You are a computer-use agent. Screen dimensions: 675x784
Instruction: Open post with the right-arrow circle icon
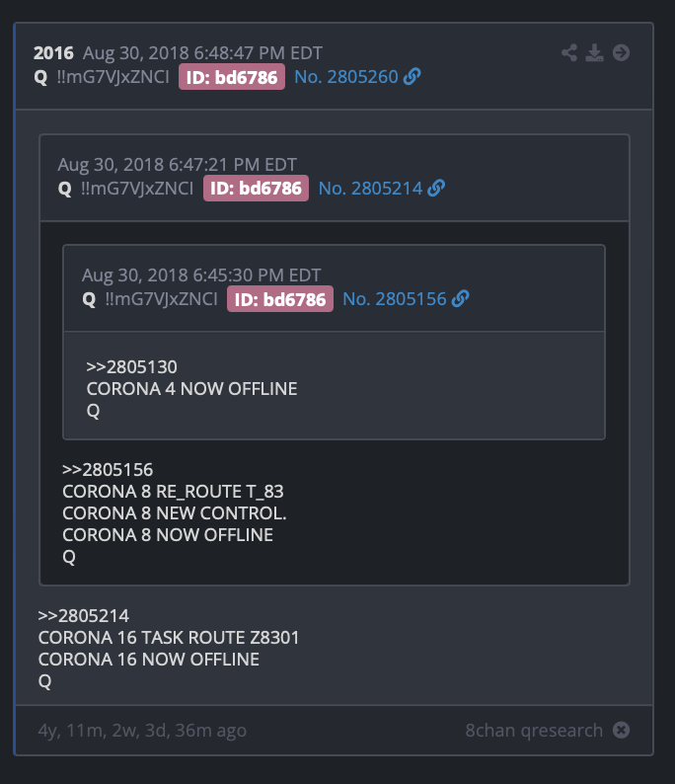[621, 53]
